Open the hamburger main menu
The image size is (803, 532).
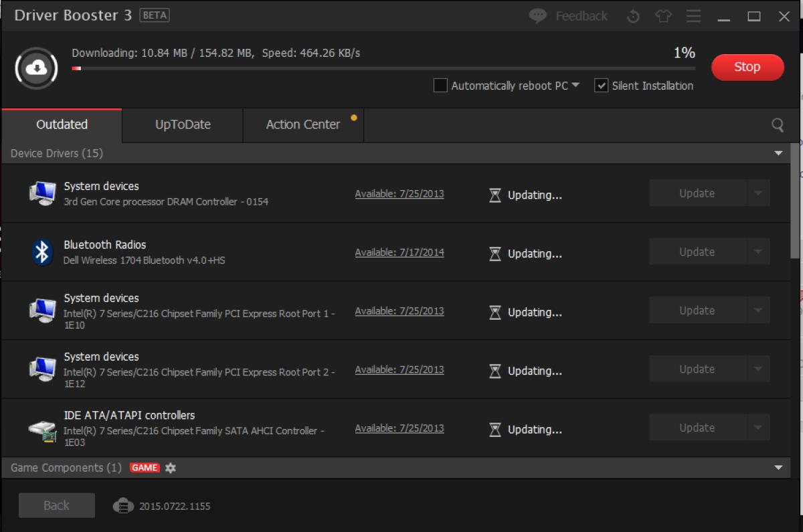[693, 15]
